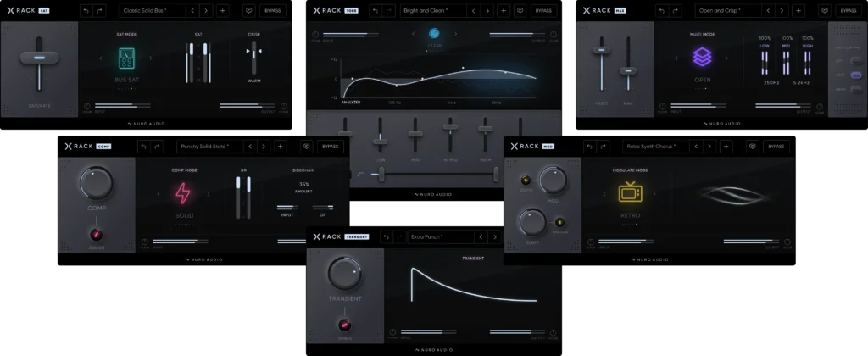The width and height of the screenshot is (868, 356).
Task: Bypass the Rack Mod plugin
Action: pyautogui.click(x=776, y=147)
